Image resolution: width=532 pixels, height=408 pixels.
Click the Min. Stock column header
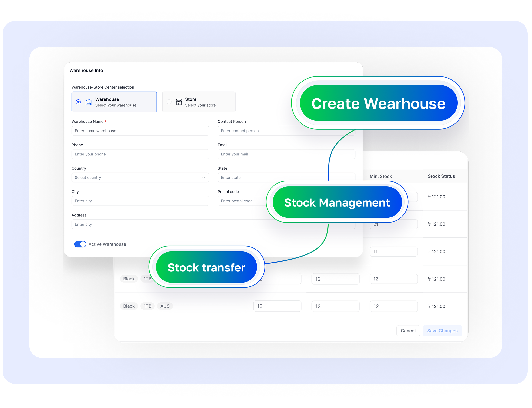[381, 176]
